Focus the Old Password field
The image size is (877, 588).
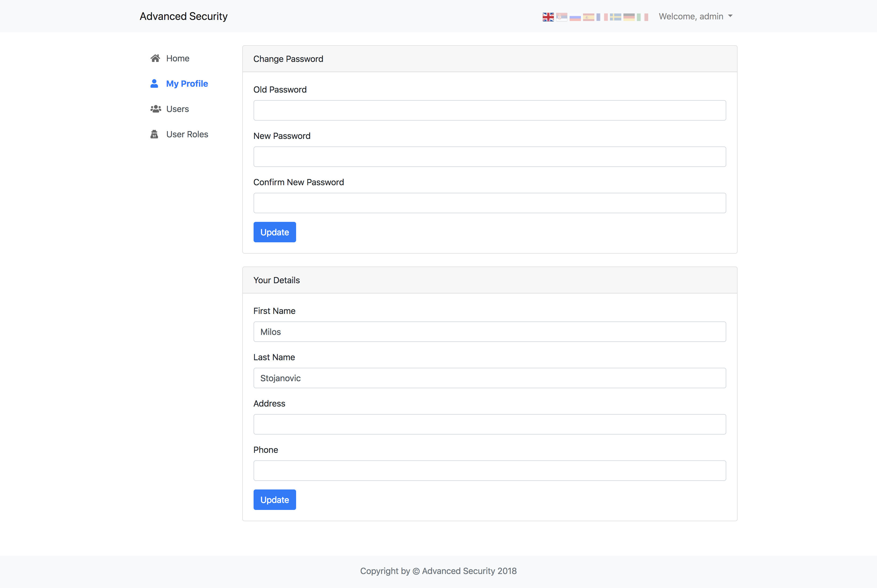[489, 110]
